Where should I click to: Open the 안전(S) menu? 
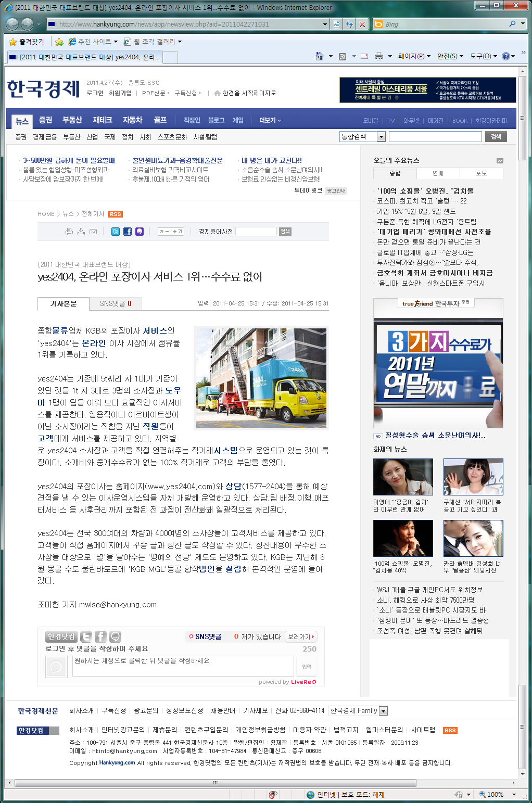tap(450, 56)
